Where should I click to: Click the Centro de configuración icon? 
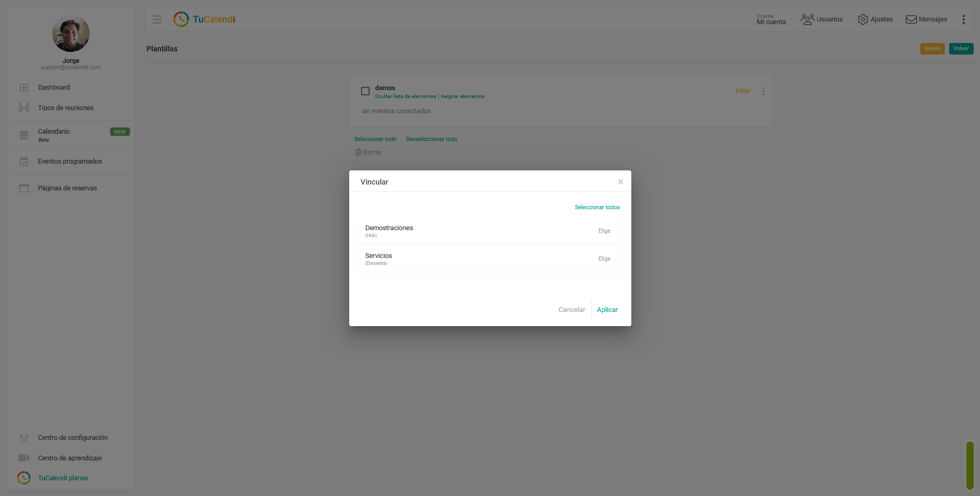[24, 438]
